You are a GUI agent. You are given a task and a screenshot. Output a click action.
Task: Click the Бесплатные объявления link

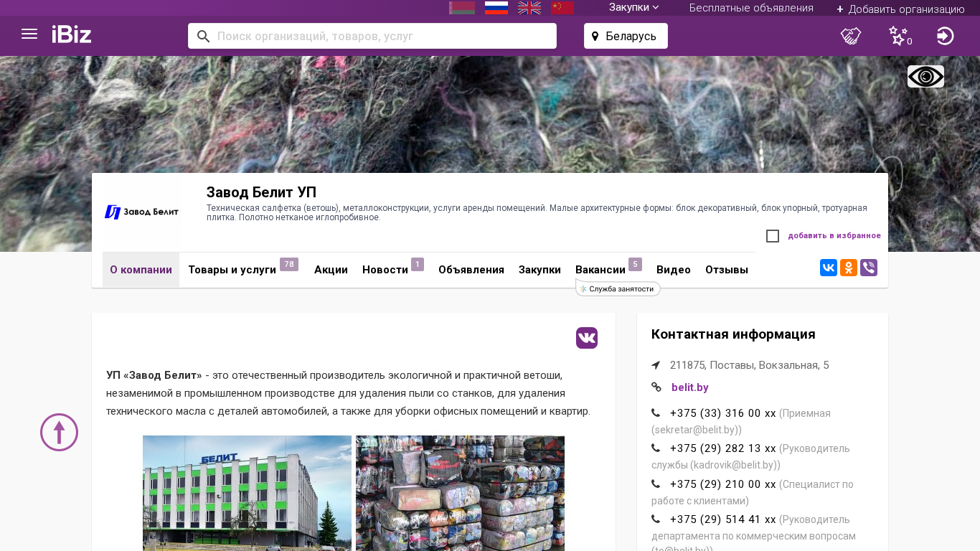click(x=751, y=8)
